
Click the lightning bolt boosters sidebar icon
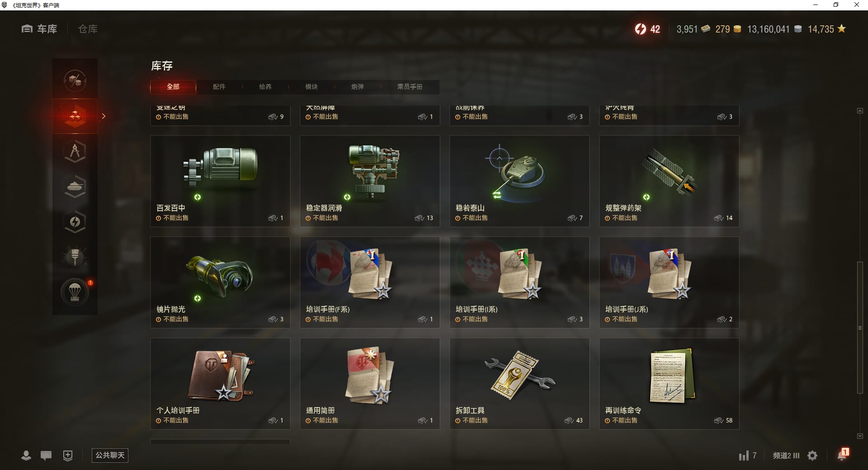click(x=75, y=222)
